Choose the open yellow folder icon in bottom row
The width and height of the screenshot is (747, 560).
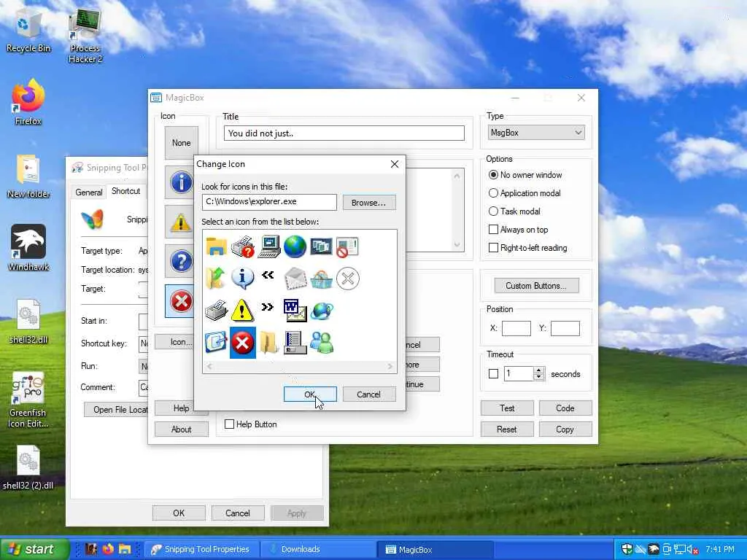click(x=268, y=343)
